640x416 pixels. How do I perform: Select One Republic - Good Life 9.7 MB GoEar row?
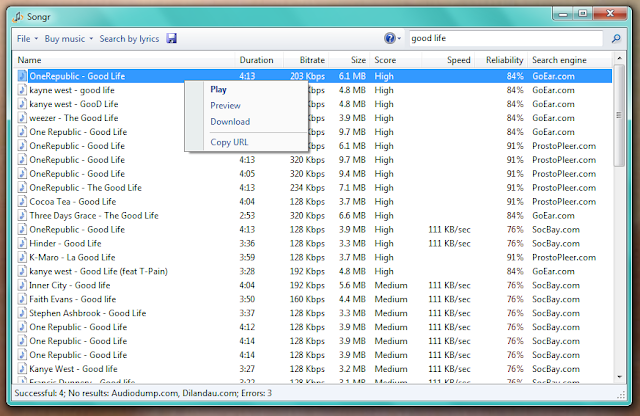[314, 132]
